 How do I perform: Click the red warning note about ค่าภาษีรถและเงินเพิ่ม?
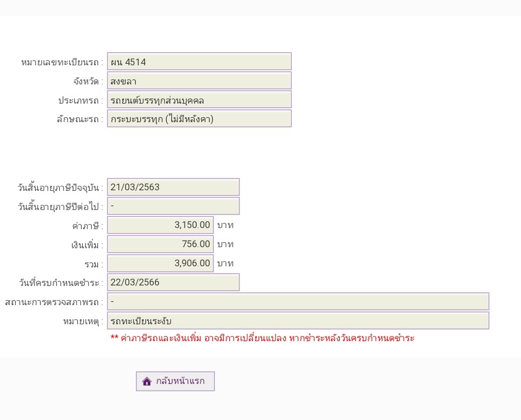[262, 338]
